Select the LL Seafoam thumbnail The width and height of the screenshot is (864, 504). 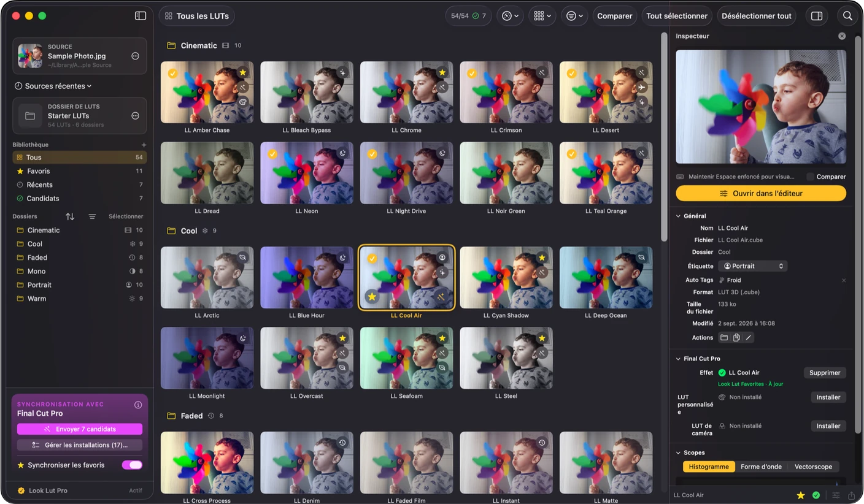tap(406, 358)
